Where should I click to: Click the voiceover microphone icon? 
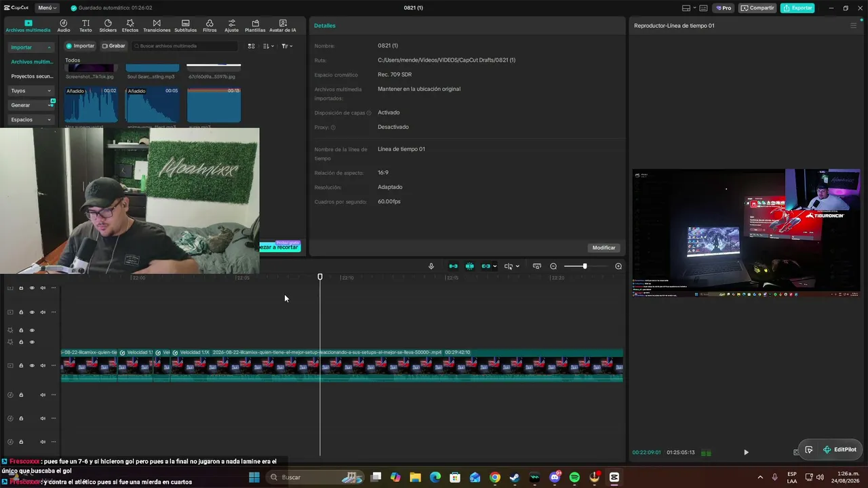point(431,266)
